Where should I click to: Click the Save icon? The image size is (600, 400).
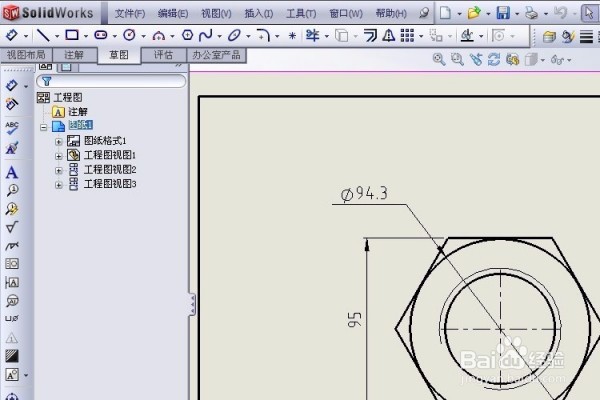point(503,13)
